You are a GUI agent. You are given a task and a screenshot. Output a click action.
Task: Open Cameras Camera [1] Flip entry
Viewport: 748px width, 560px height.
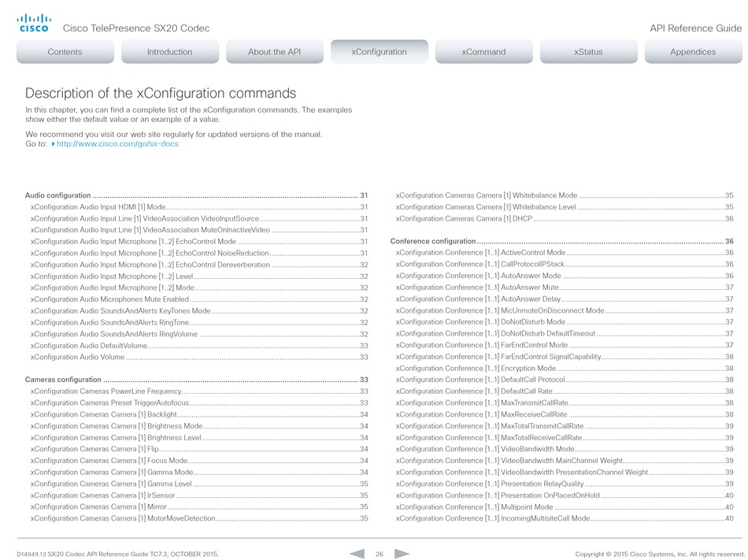click(199, 449)
